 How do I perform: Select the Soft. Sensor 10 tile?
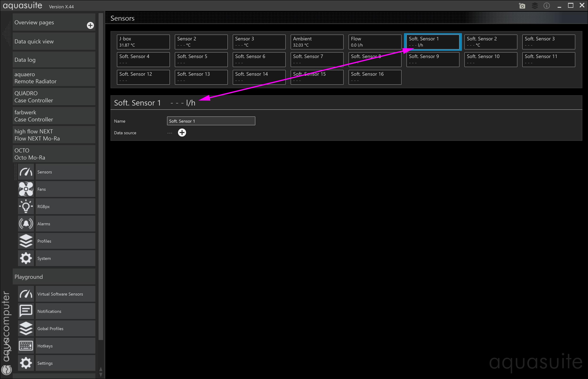click(491, 60)
